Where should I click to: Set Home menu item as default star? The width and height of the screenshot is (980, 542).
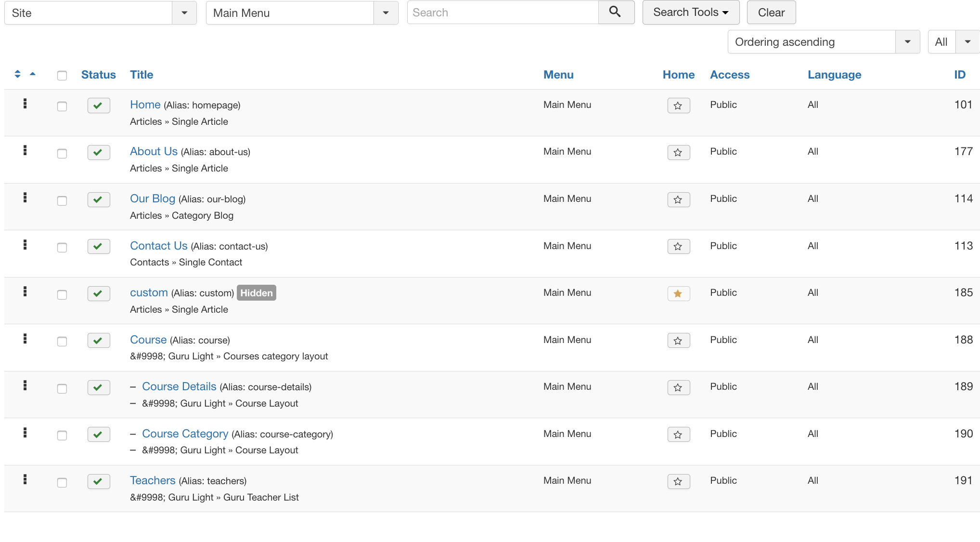click(x=678, y=106)
